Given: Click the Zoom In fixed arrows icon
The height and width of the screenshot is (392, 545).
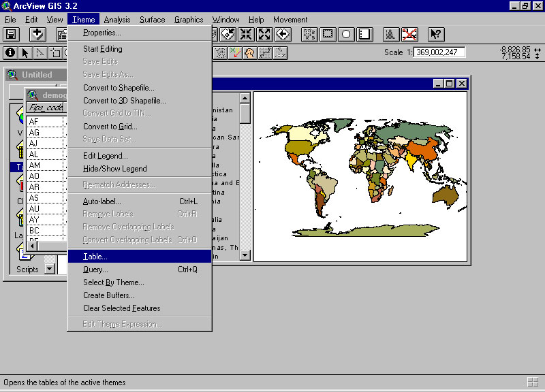Looking at the screenshot, I should (x=246, y=34).
